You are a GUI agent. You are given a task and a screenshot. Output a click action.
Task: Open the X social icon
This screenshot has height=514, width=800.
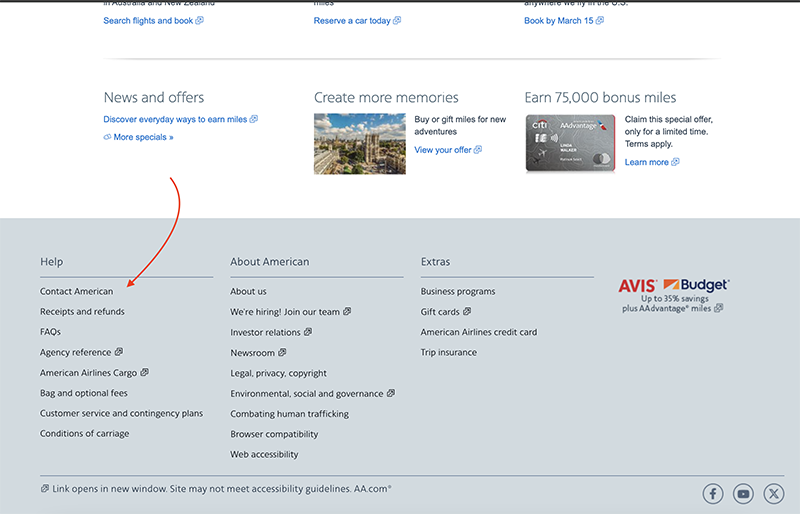click(773, 494)
